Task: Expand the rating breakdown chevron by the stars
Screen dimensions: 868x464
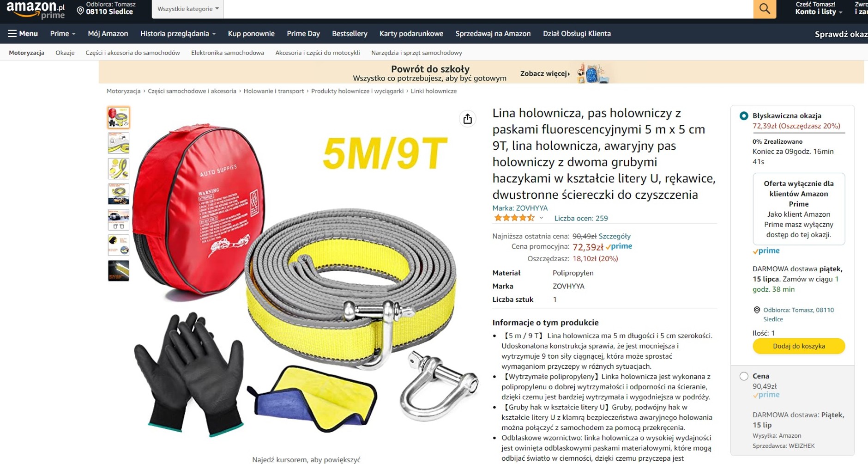Action: [541, 218]
